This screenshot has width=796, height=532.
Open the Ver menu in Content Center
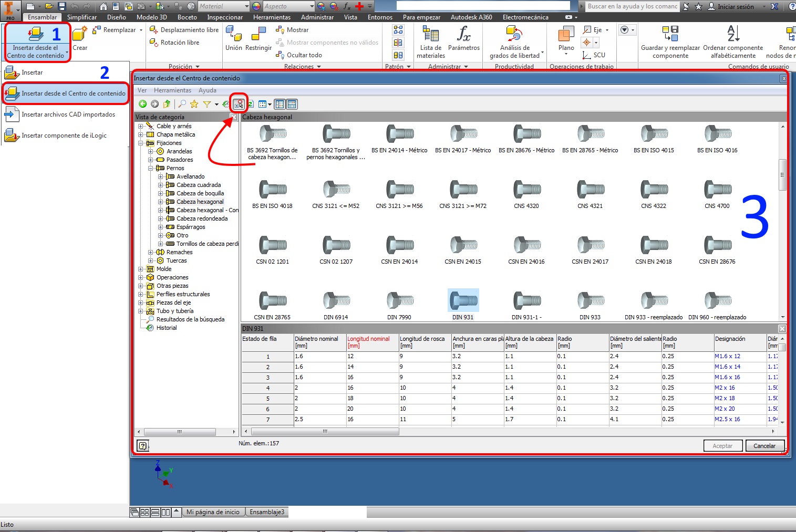coord(142,90)
